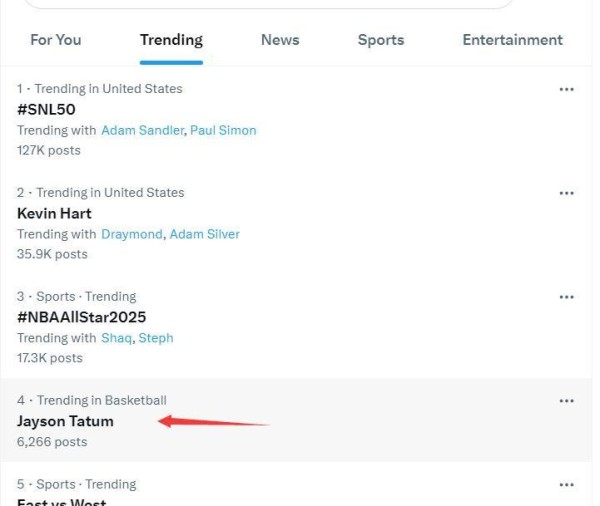Open more options for Kevin Hart trend
Image resolution: width=600 pixels, height=506 pixels.
[566, 193]
